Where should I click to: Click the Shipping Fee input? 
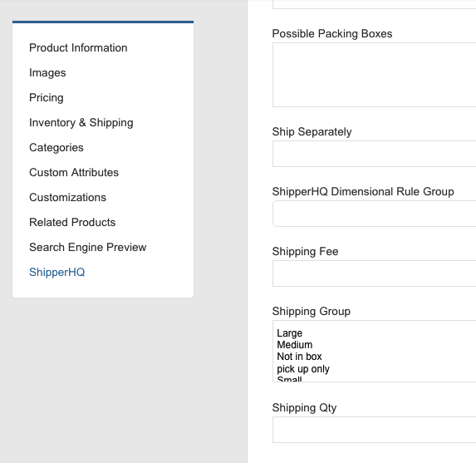click(x=375, y=273)
